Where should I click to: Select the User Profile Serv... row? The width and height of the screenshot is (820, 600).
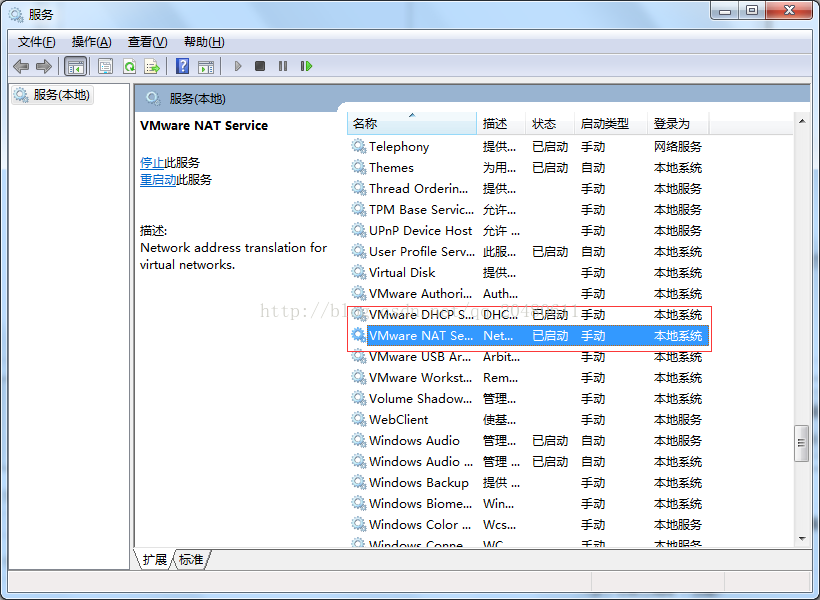pos(528,251)
